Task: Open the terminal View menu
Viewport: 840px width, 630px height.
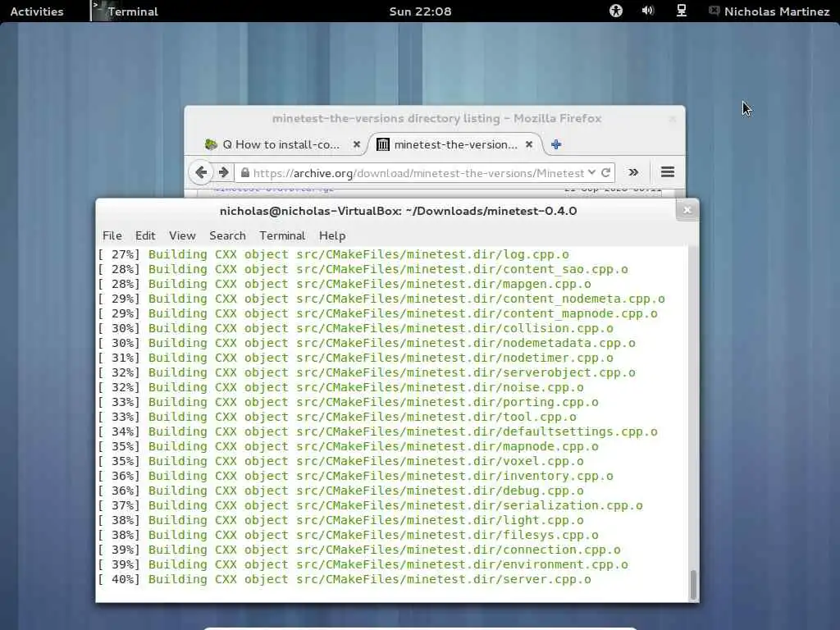Action: 182,235
